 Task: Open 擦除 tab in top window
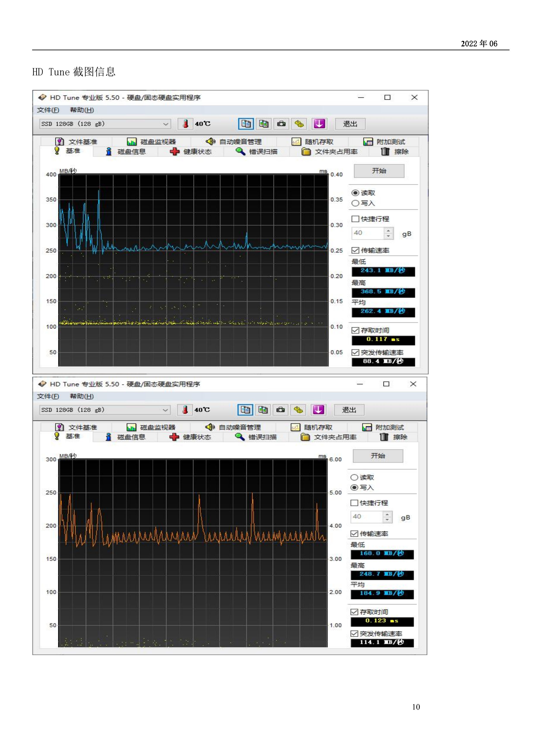pos(395,151)
